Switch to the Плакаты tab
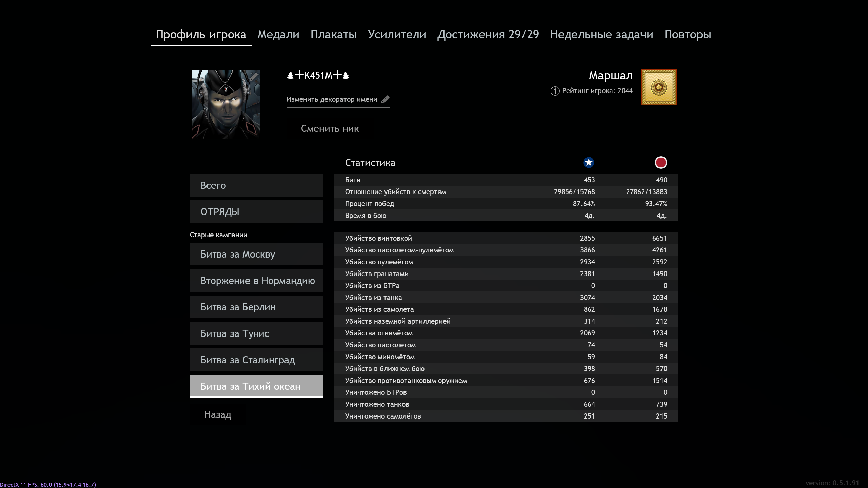Image resolution: width=868 pixels, height=488 pixels. 333,35
